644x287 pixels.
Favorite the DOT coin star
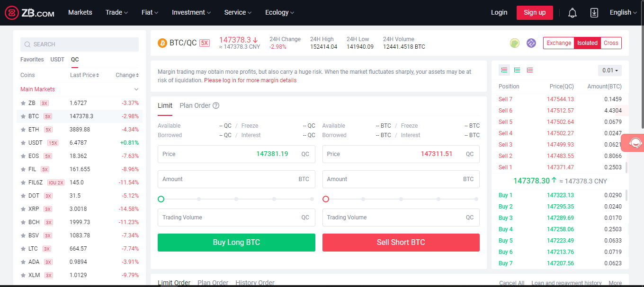click(23, 196)
